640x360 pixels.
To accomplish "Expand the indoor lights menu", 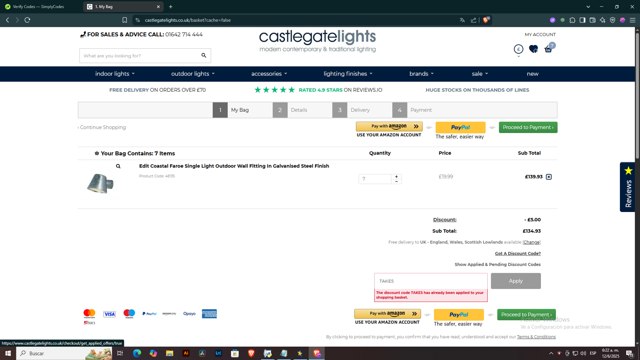I will (115, 74).
